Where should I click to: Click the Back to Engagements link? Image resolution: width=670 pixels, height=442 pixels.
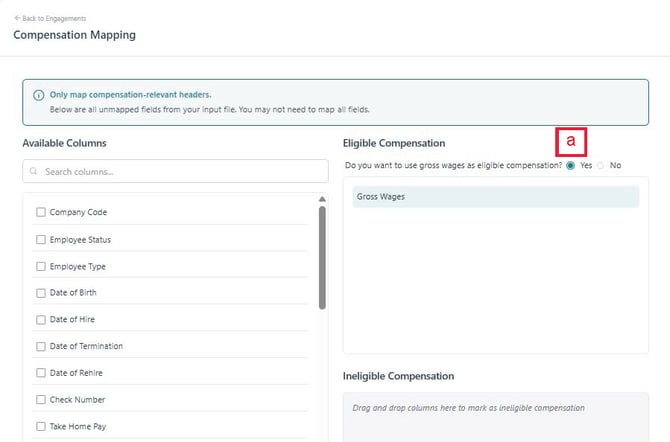50,18
